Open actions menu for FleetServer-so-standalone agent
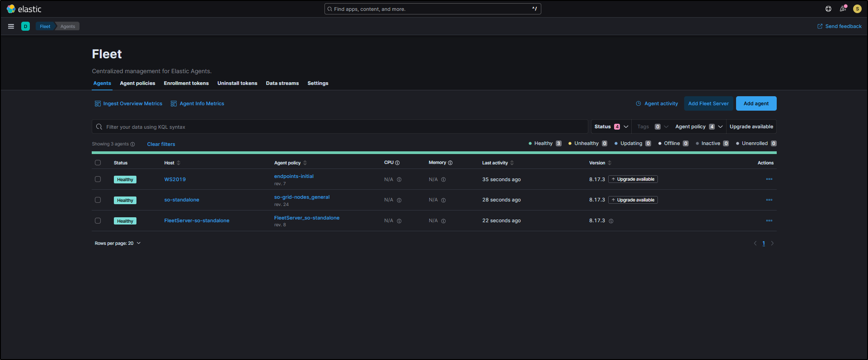868x360 pixels. (x=769, y=221)
